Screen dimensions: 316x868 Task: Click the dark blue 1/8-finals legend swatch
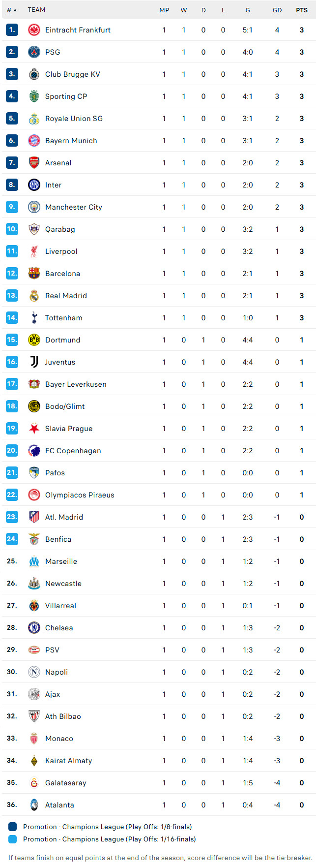13,827
